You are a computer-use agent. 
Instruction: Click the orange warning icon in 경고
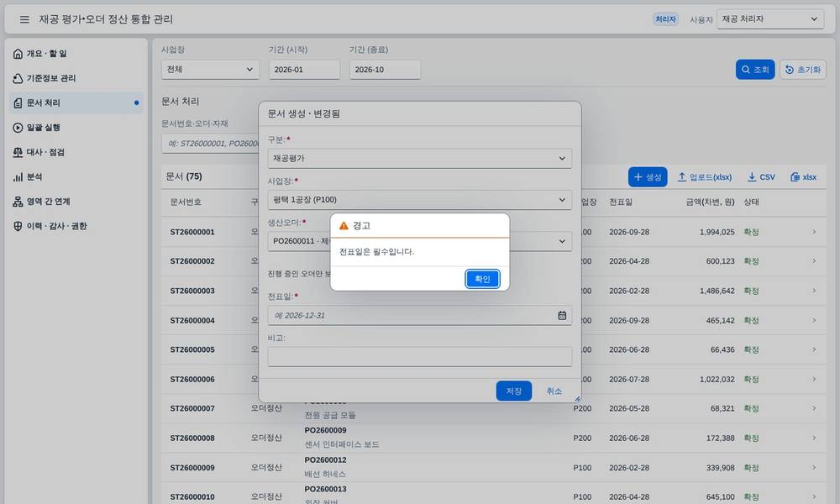[344, 226]
